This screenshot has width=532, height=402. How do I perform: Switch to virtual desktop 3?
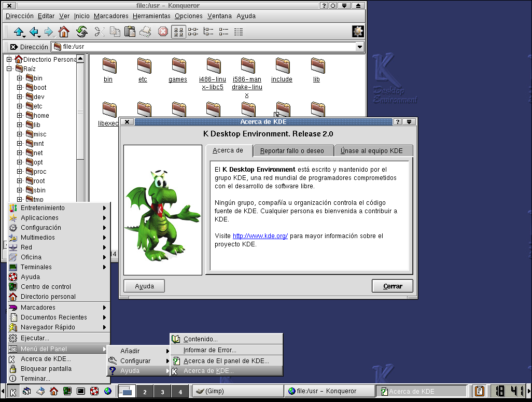coord(162,392)
